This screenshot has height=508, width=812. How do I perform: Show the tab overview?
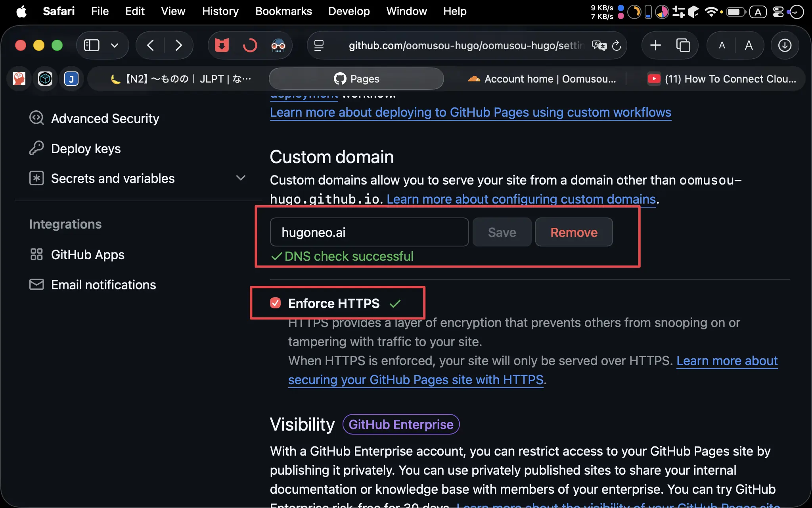[x=683, y=45]
